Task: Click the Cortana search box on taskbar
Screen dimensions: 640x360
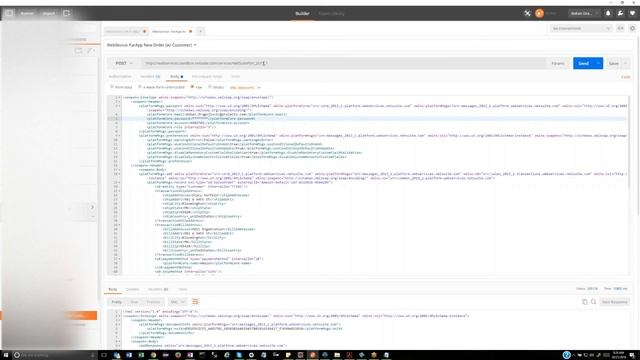Action: coord(55,355)
